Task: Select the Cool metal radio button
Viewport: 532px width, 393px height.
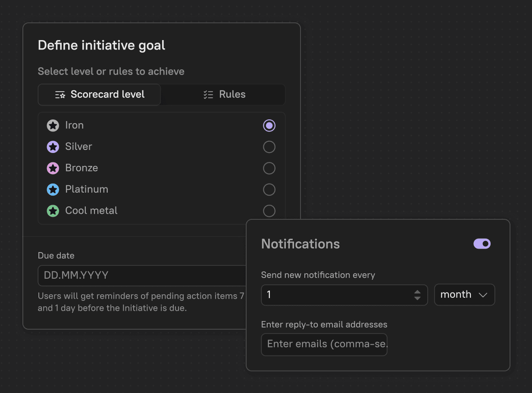Action: [269, 211]
